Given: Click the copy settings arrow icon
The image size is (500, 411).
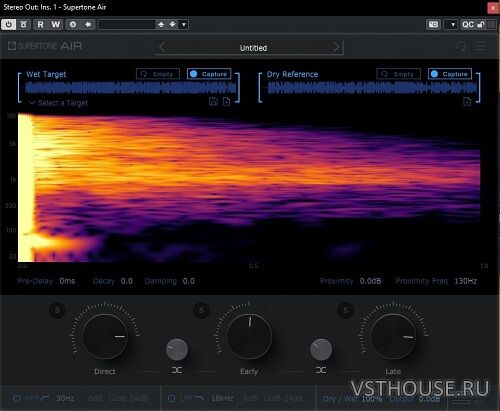Looking at the screenshot, I should coord(88,24).
